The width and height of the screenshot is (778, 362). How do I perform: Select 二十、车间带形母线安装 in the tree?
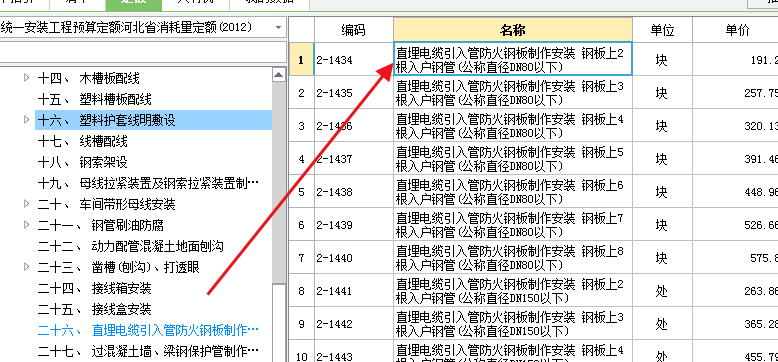click(107, 204)
